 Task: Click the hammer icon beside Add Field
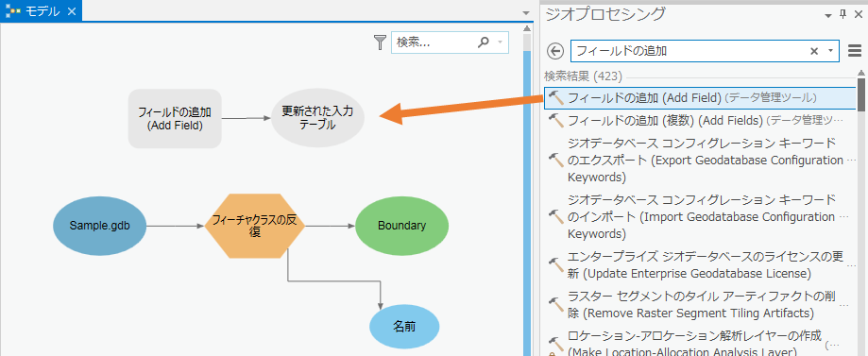click(555, 98)
